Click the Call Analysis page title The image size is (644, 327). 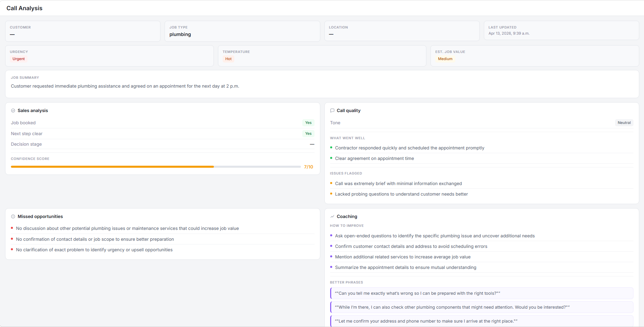24,8
